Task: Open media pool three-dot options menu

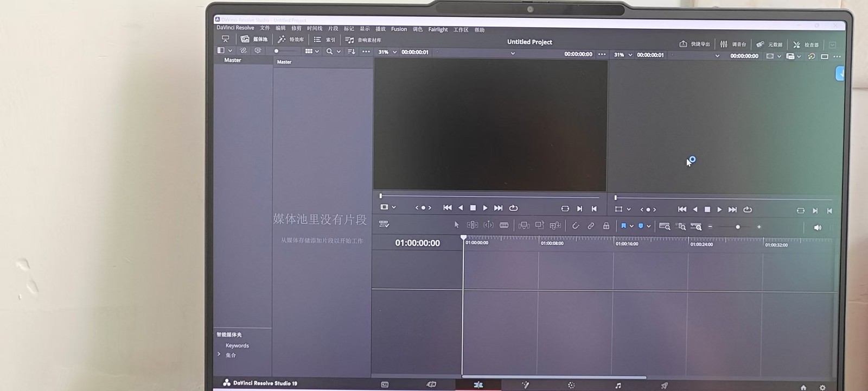Action: (x=366, y=52)
